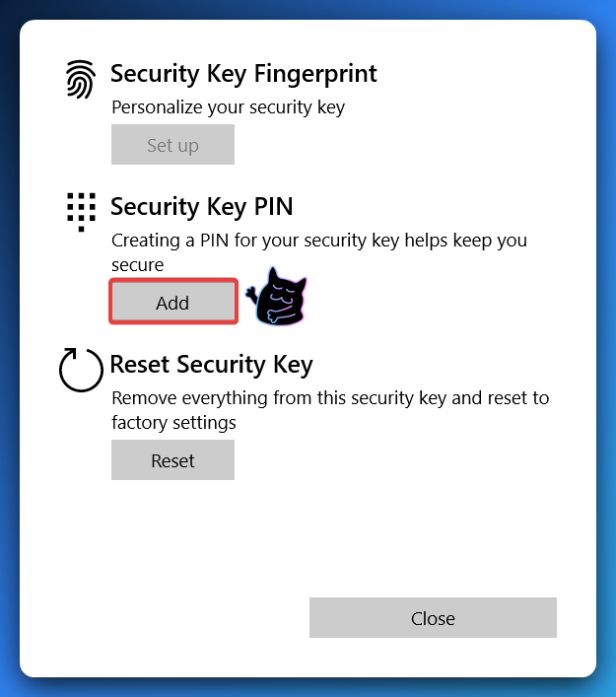Click the 'Remove everything from this security key' text
The height and width of the screenshot is (697, 616).
coord(330,398)
